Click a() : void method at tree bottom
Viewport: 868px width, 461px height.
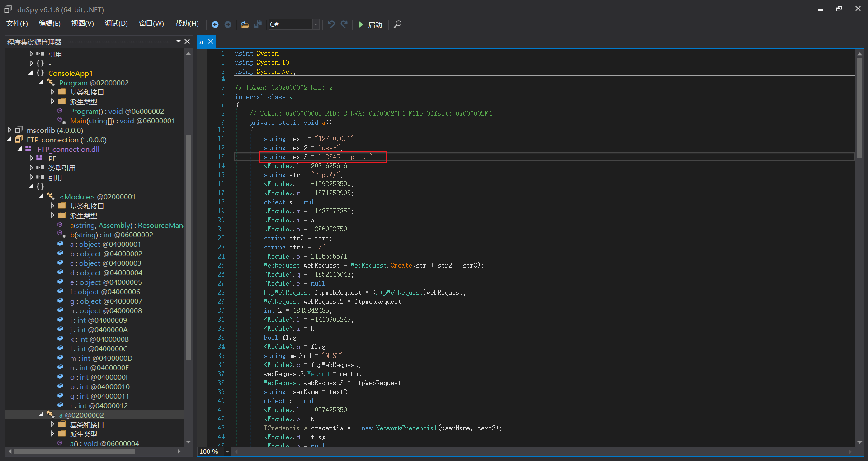pyautogui.click(x=104, y=443)
